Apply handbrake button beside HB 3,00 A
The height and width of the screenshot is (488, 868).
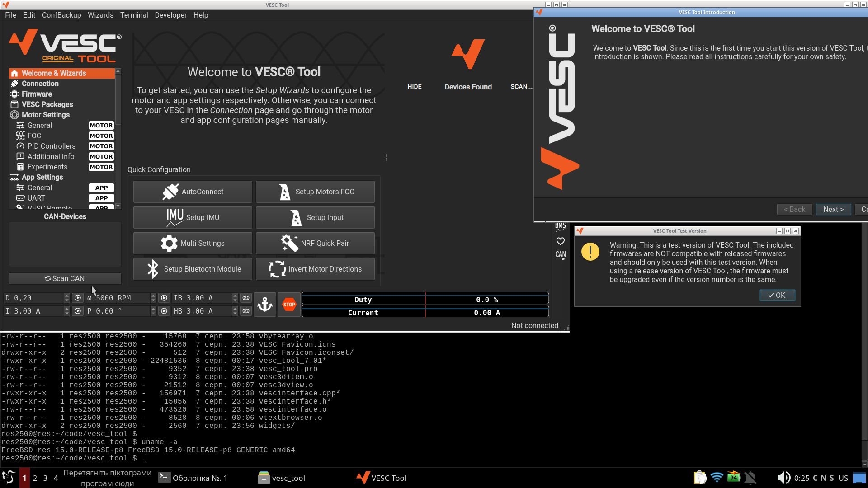coord(246,311)
